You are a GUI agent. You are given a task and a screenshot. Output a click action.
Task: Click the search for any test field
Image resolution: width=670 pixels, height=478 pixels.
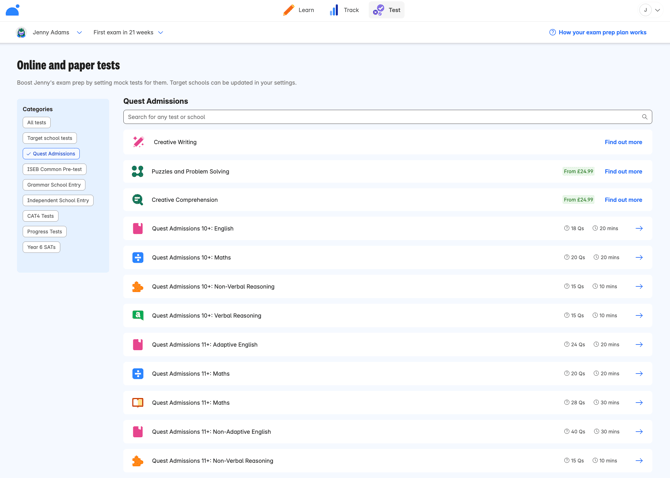[x=380, y=117]
